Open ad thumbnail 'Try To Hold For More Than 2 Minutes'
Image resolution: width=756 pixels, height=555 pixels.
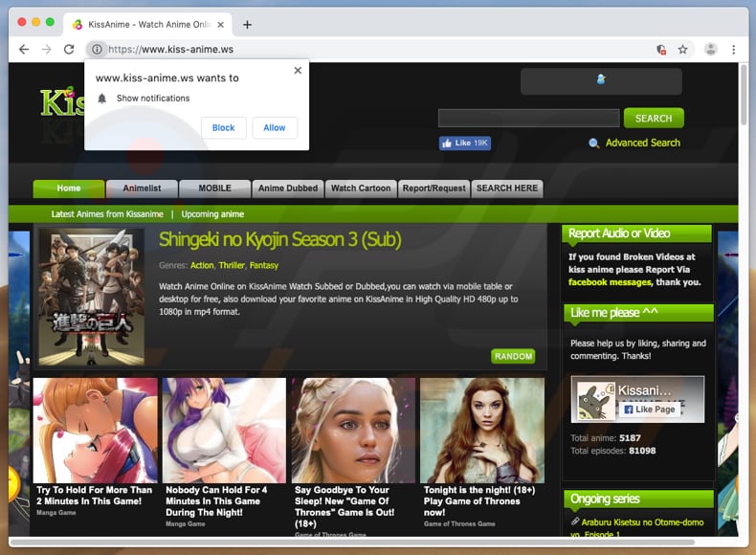pyautogui.click(x=95, y=430)
